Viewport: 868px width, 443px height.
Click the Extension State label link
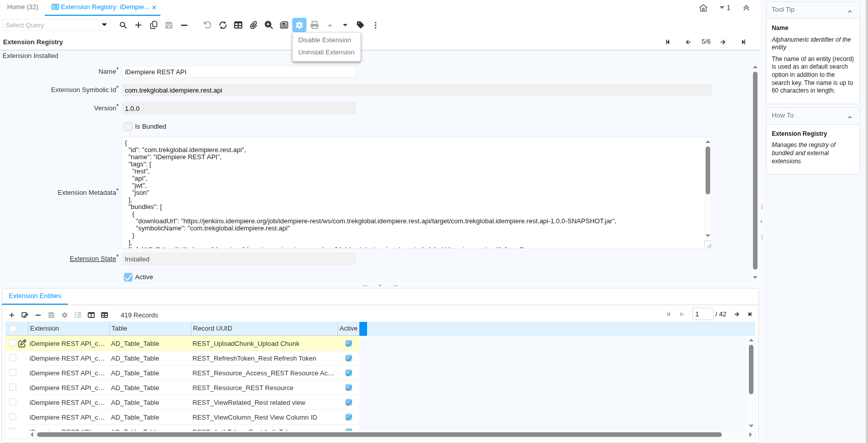(x=93, y=259)
